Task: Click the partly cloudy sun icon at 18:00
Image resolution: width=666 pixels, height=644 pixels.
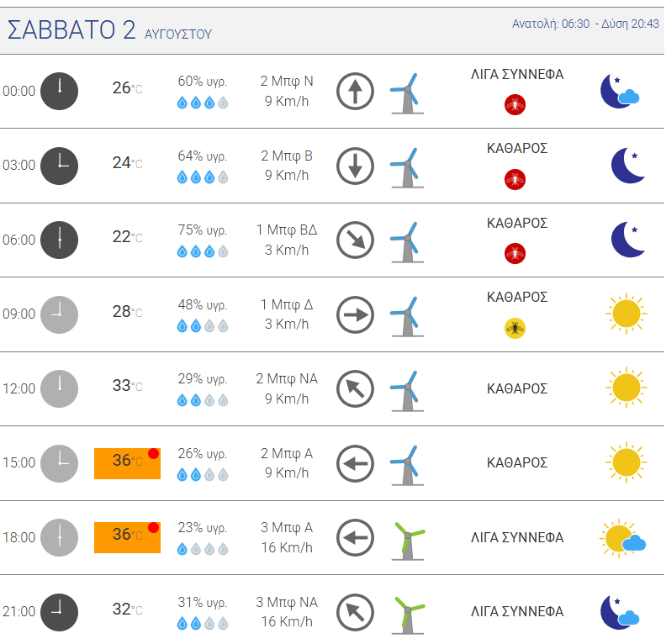Action: (x=622, y=538)
